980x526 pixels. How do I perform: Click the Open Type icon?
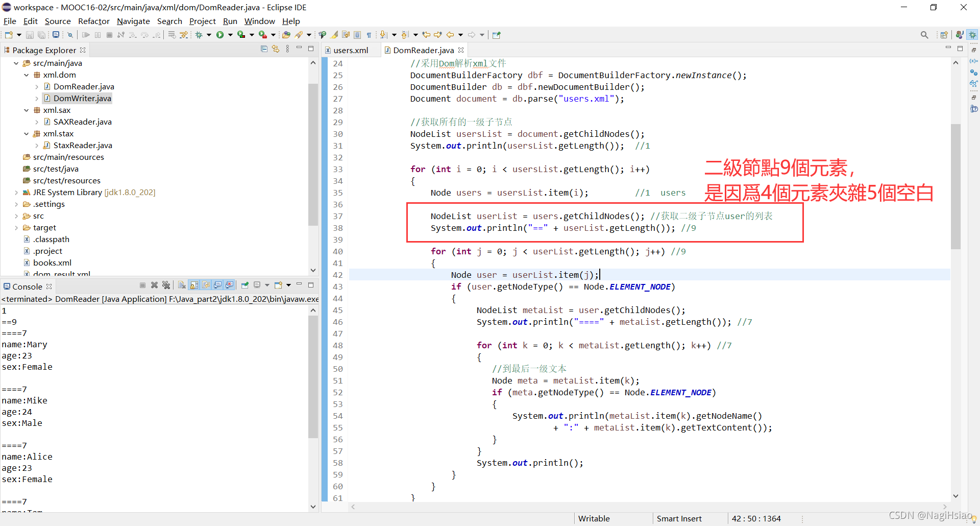(x=286, y=35)
